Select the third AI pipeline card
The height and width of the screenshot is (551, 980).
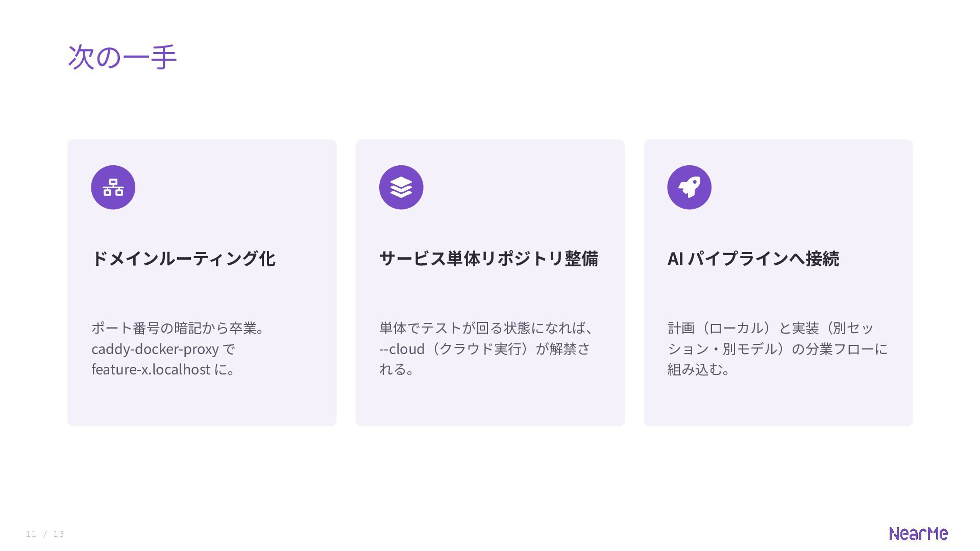coord(778,283)
